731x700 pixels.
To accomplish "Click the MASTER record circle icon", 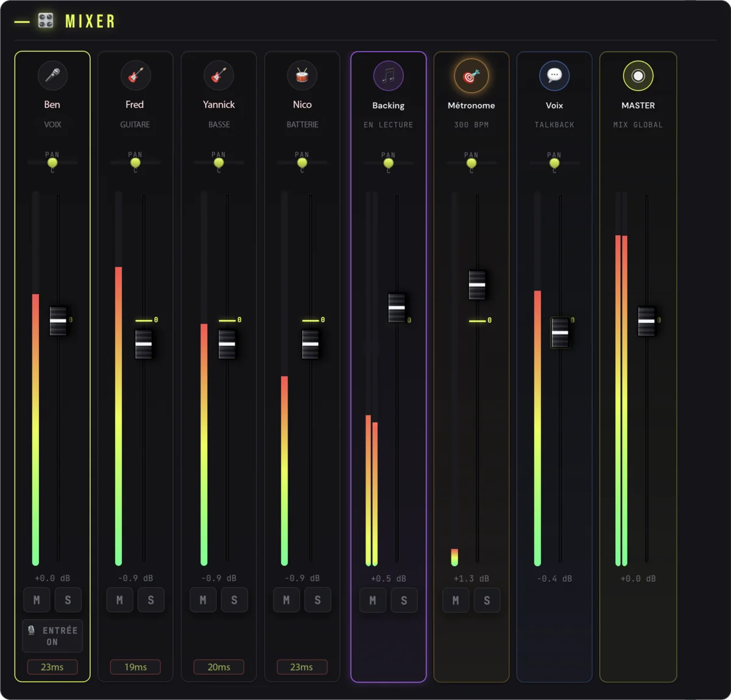I will (x=638, y=76).
